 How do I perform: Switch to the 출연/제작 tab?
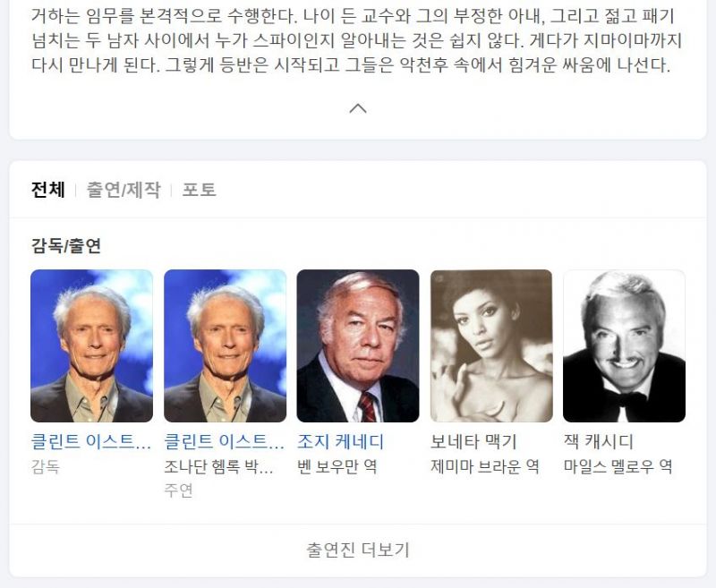(x=124, y=190)
